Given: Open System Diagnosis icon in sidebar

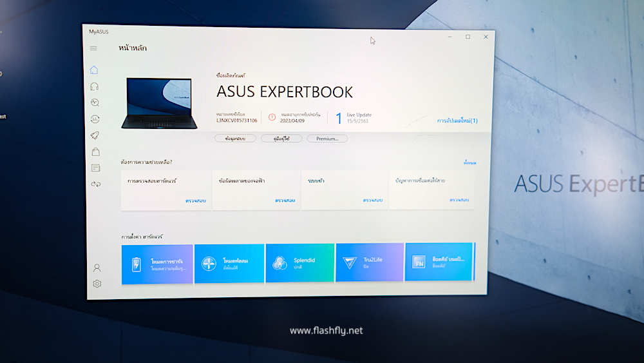Looking at the screenshot, I should (95, 102).
